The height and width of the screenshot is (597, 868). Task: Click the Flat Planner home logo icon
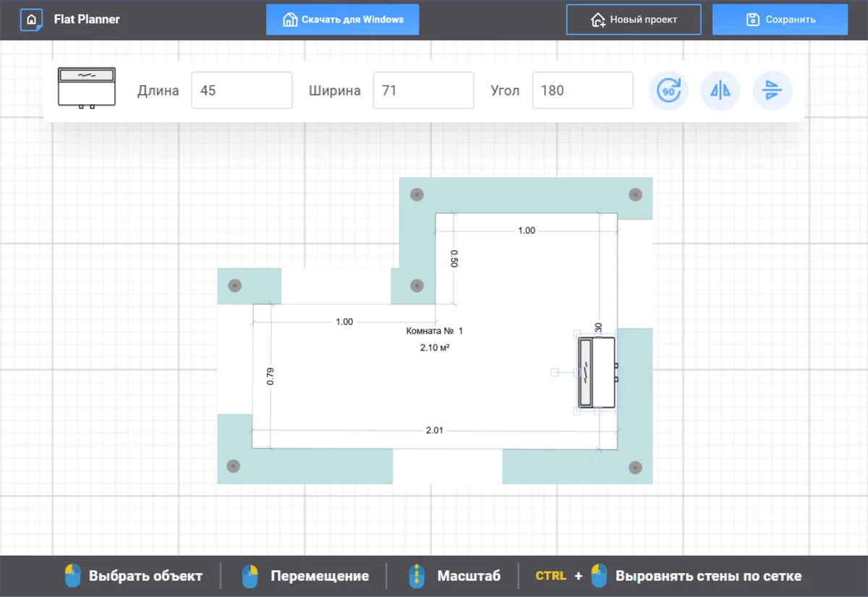coord(31,20)
